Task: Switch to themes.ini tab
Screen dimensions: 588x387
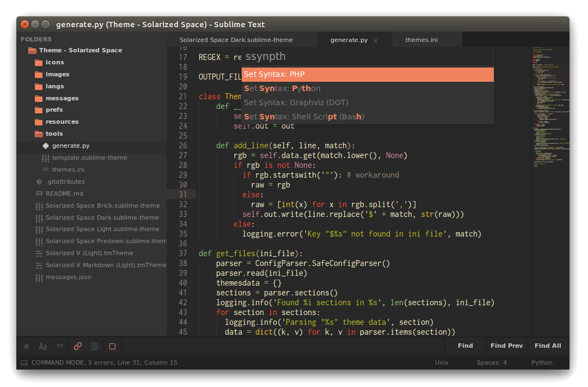Action: [421, 40]
